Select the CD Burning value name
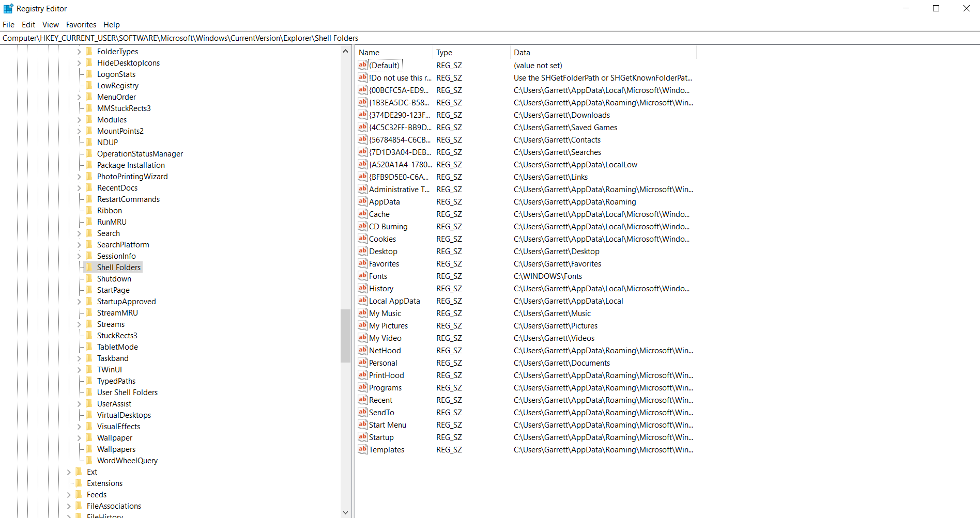The width and height of the screenshot is (980, 518). (388, 227)
